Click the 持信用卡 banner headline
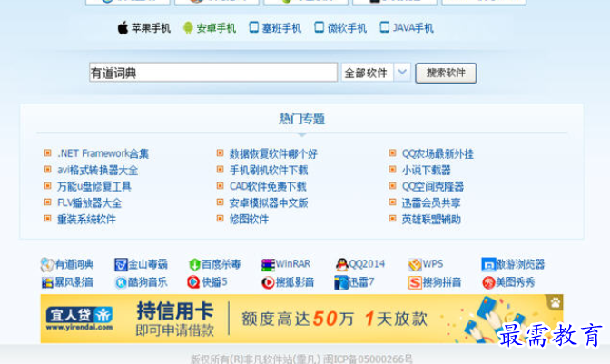Screen dimensions: 610x364 pyautogui.click(x=174, y=311)
